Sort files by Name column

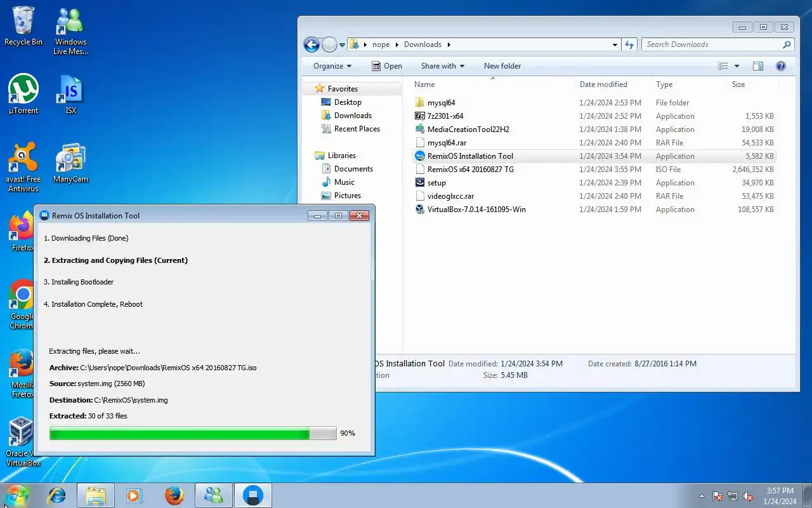[492, 84]
